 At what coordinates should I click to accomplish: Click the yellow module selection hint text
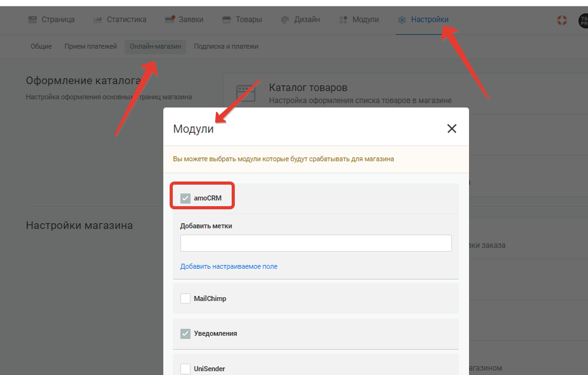point(284,159)
